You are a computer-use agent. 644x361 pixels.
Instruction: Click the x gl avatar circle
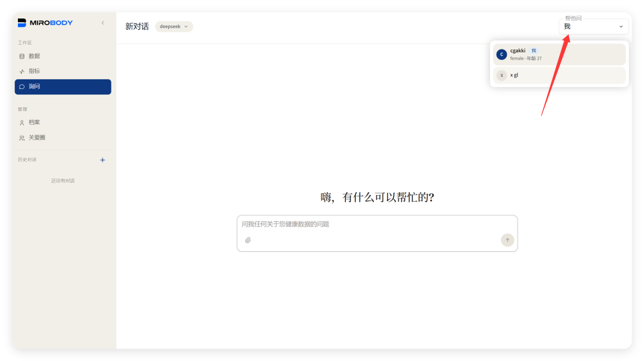click(501, 75)
